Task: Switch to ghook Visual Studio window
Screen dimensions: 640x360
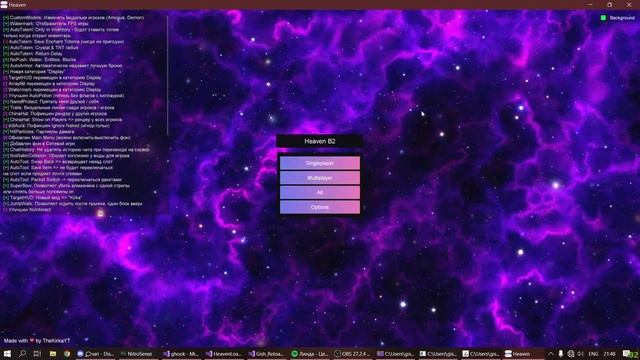Action: tap(181, 354)
